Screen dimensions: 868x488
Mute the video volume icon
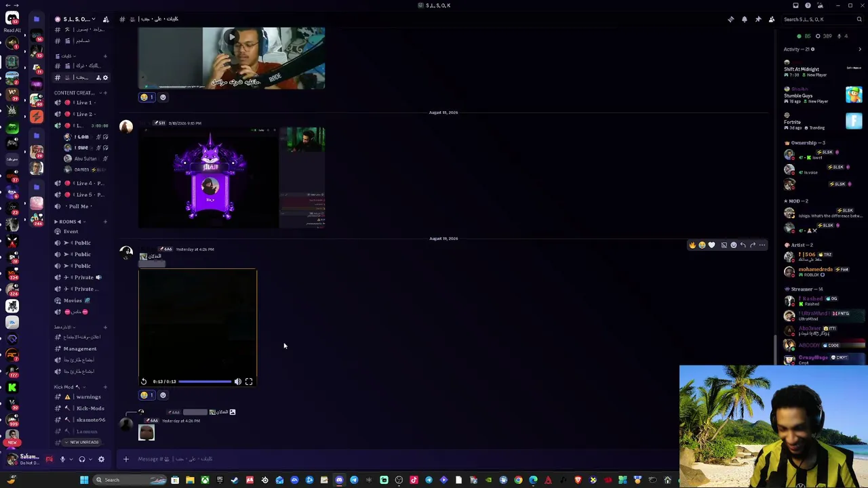pos(238,382)
